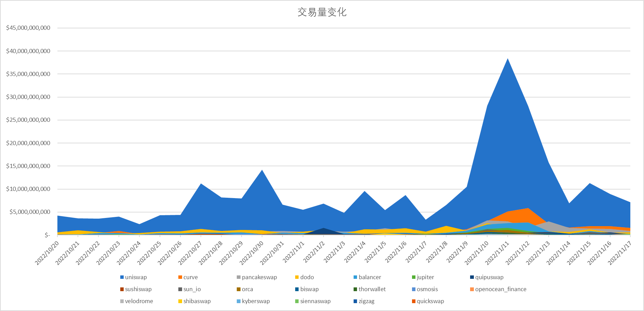Select the orca legend entry
Image resolution: width=644 pixels, height=311 pixels.
[x=245, y=289]
